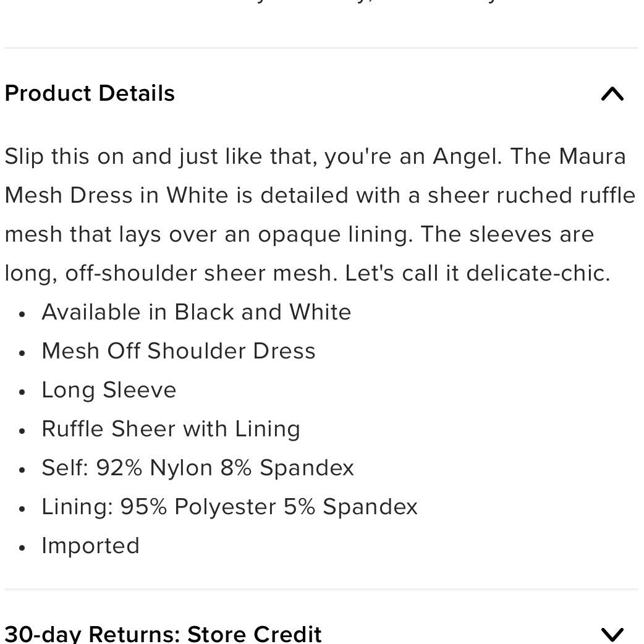Viewport: 644px width, 644px height.
Task: Select the bullet point reading Long Sleeve
Action: pos(109,389)
